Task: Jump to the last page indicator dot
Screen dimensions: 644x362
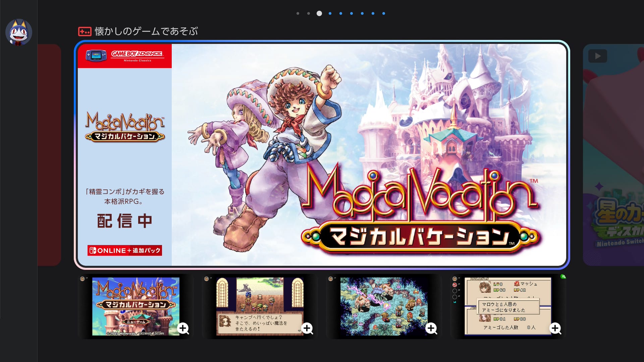Action: (384, 13)
